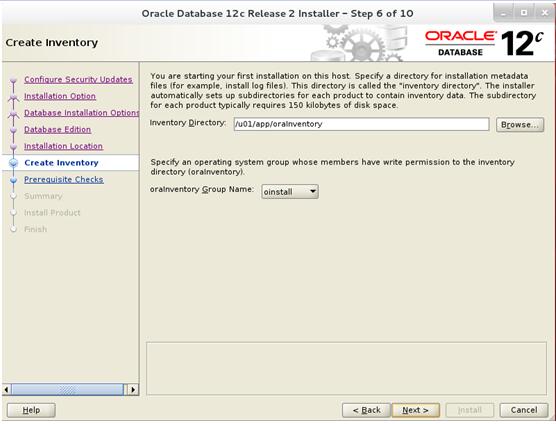Image resolution: width=556 pixels, height=424 pixels.
Task: Click the sidebar scrollbar right arrow
Action: click(x=133, y=390)
